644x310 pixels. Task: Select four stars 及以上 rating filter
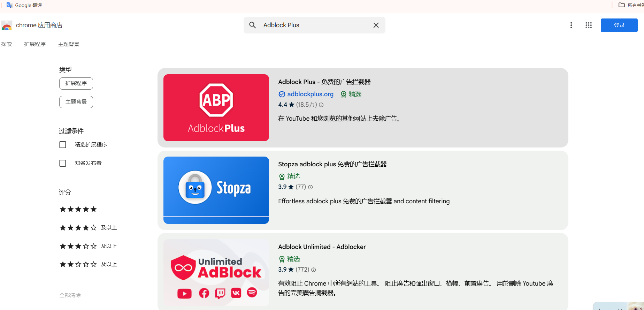[x=88, y=228]
